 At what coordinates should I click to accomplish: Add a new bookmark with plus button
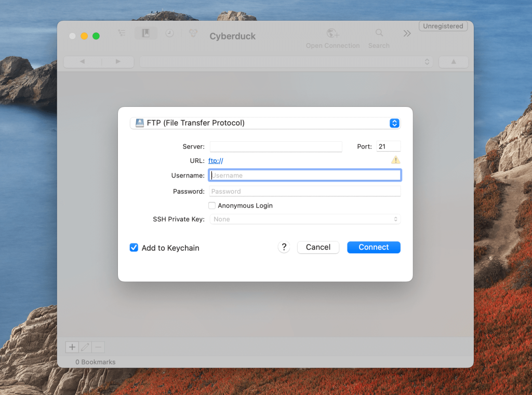click(x=72, y=347)
